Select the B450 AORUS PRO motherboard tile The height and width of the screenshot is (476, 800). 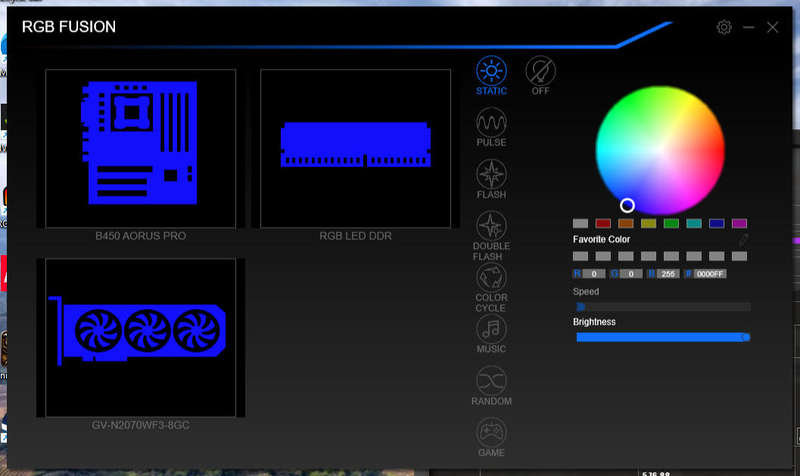pos(141,148)
